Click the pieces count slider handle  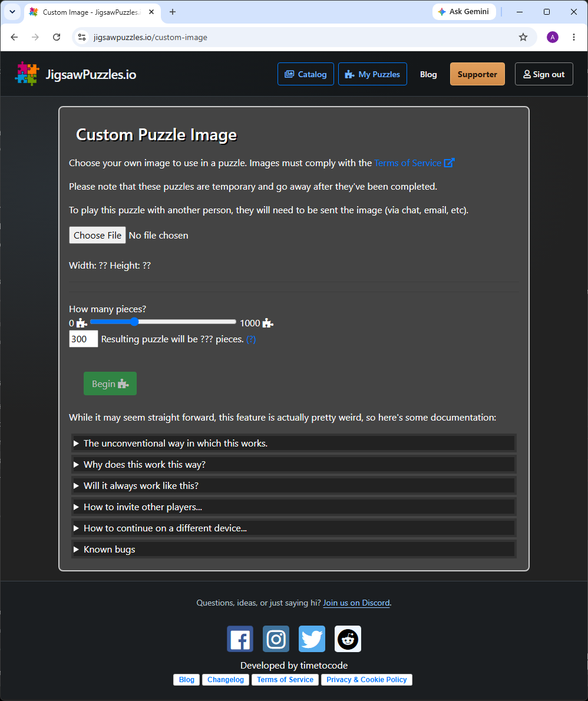[x=134, y=322]
